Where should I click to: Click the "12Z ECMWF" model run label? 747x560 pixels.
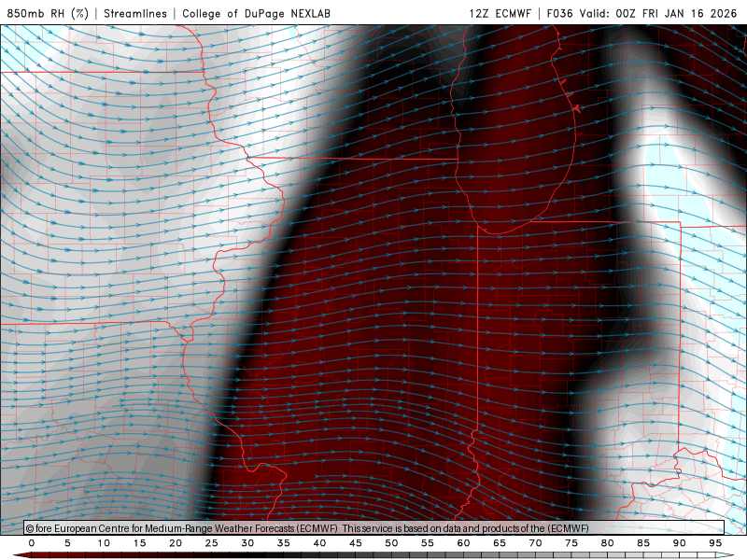[500, 14]
